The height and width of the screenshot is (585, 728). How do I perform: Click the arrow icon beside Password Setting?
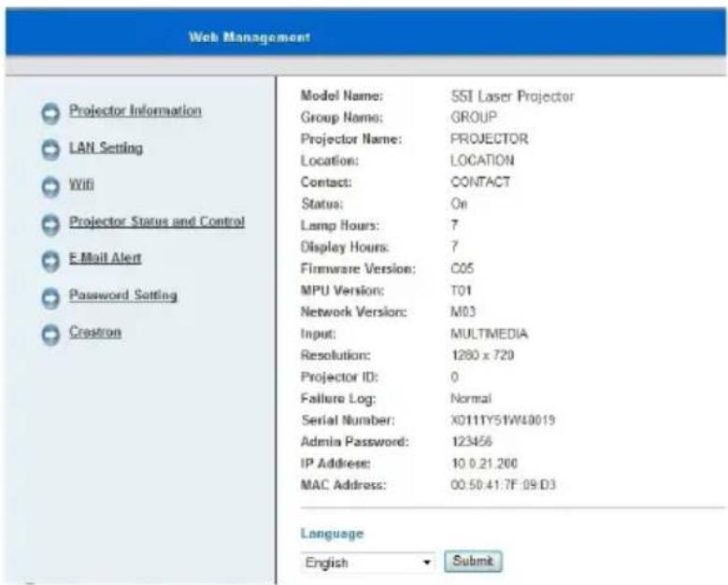pyautogui.click(x=50, y=298)
